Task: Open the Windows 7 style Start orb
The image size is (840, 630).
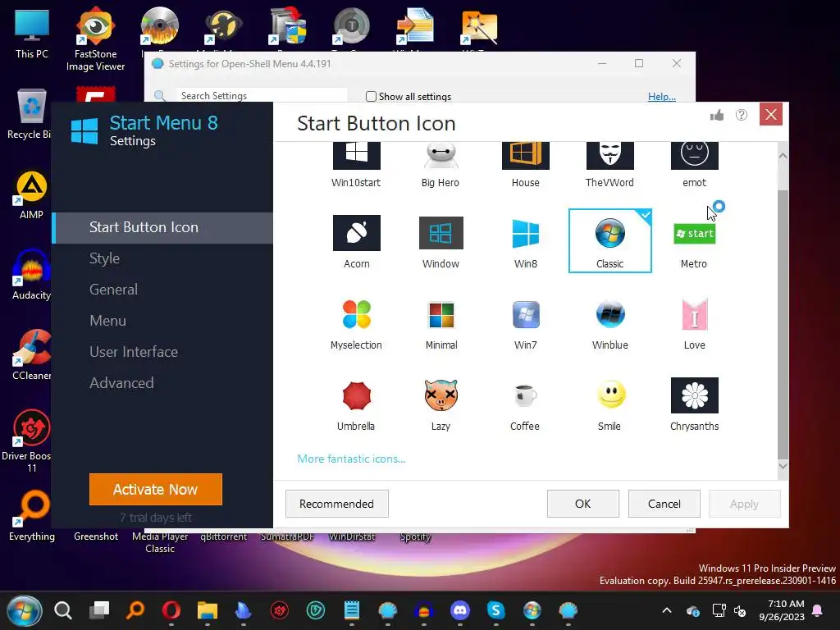Action: (x=24, y=610)
